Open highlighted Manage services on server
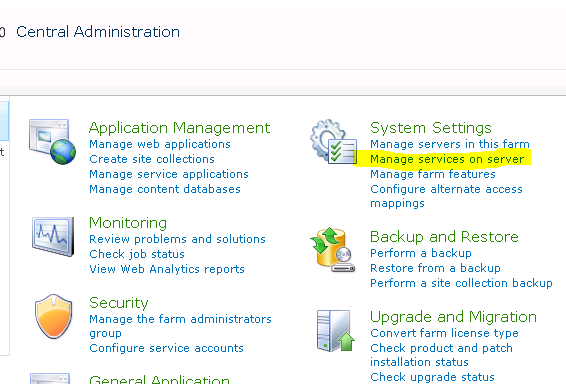Viewport: 566px width, 384px height. (447, 159)
